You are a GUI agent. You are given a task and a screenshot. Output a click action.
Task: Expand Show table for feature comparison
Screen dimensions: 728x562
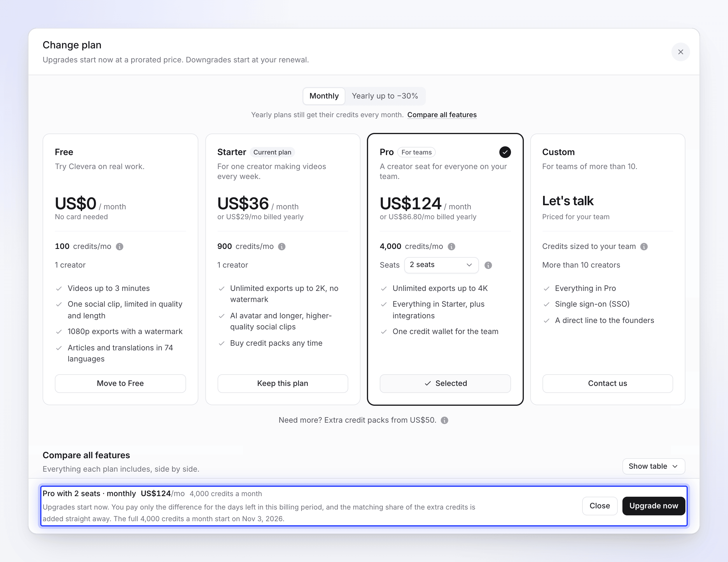pyautogui.click(x=653, y=466)
